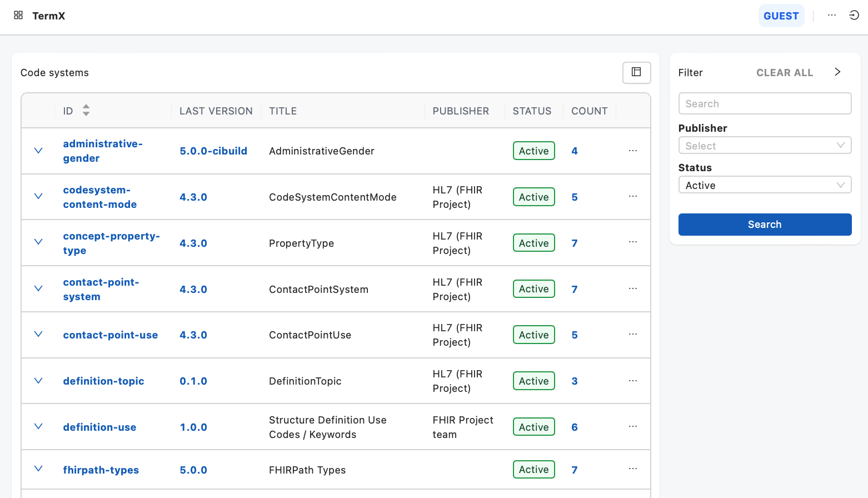868x498 pixels.
Task: Open row actions for fhirpath-types
Action: click(x=632, y=469)
